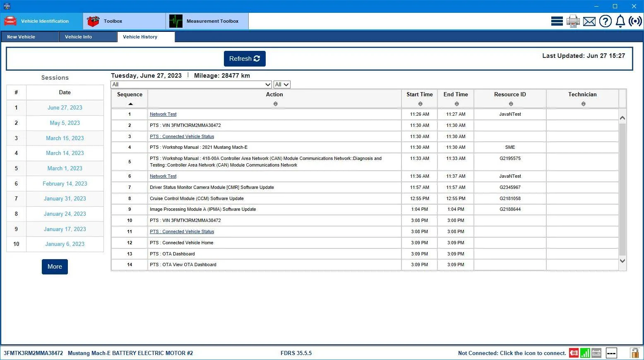Click the wireless broadcast signal icon
This screenshot has height=360, width=644.
(635, 21)
